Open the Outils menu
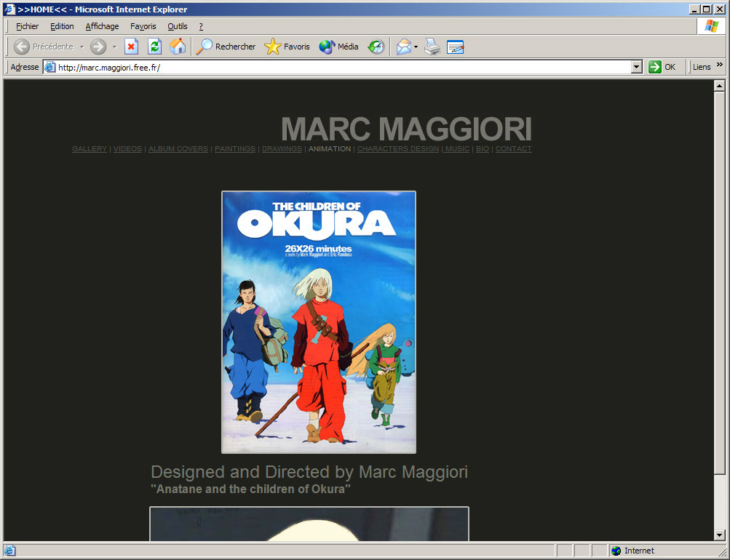The image size is (730, 560). [178, 26]
